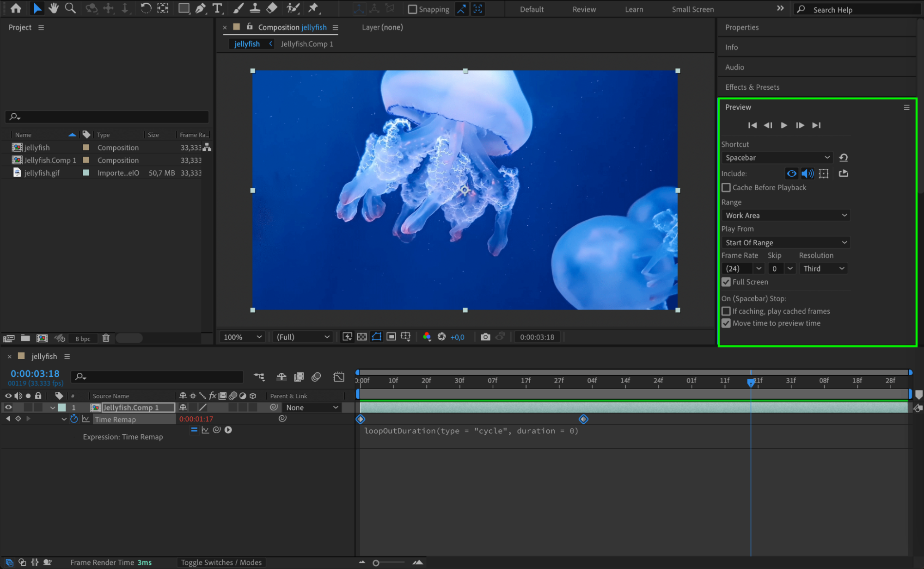This screenshot has width=924, height=569.
Task: Select the Pen tool in toolbar
Action: pos(200,8)
